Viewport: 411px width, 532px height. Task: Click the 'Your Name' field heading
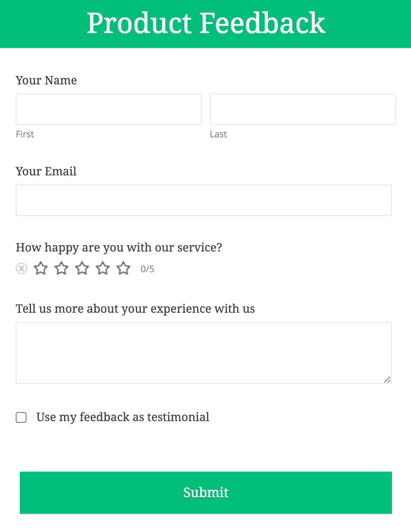click(x=46, y=80)
